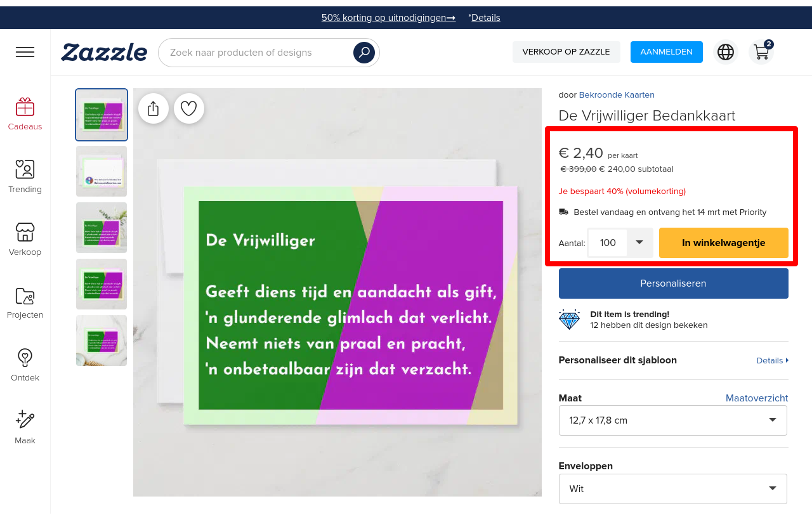Add design to favorites with heart icon

(x=188, y=108)
